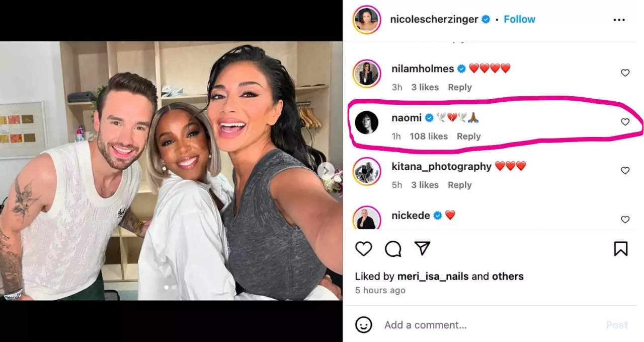Open naomi's profile picture
The image size is (644, 342).
[x=367, y=122]
